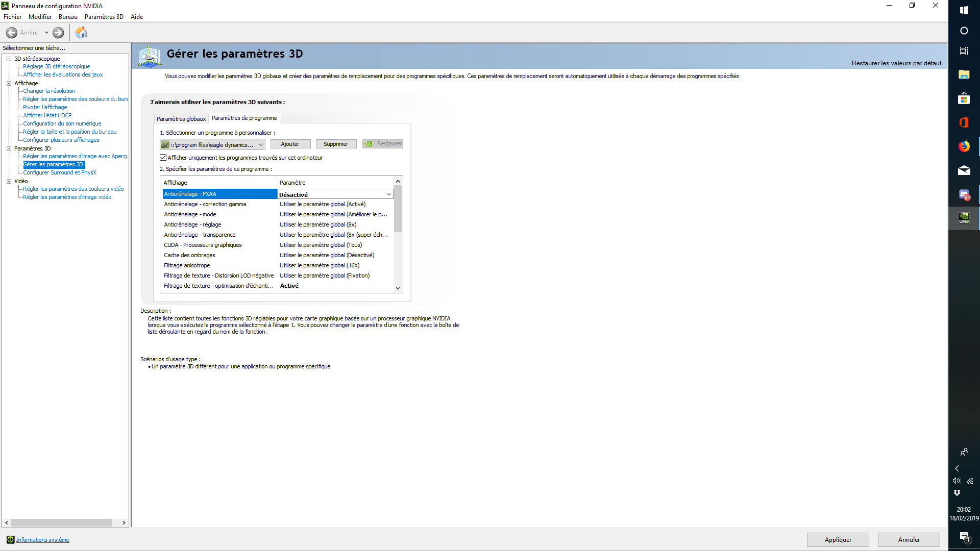Select CUDA - Processeurs graphiques row
This screenshot has height=551, width=980.
tap(278, 245)
